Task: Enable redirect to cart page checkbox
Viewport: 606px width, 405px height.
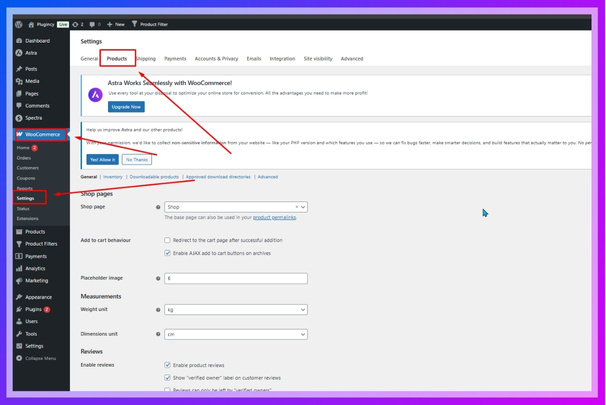Action: click(x=167, y=240)
